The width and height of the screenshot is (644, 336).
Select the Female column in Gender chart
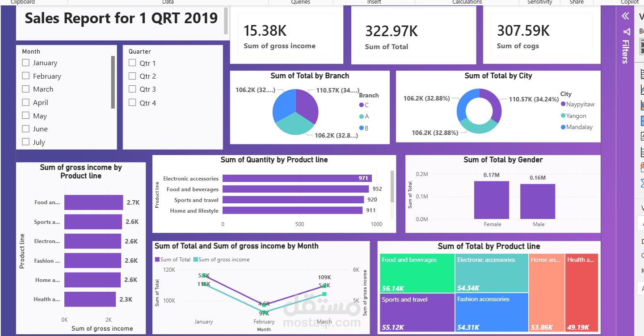pos(492,200)
